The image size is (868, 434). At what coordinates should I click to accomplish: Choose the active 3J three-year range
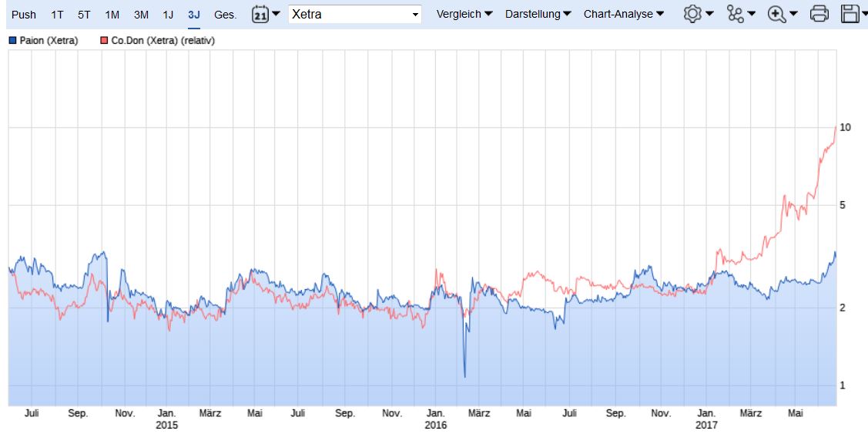tap(194, 15)
